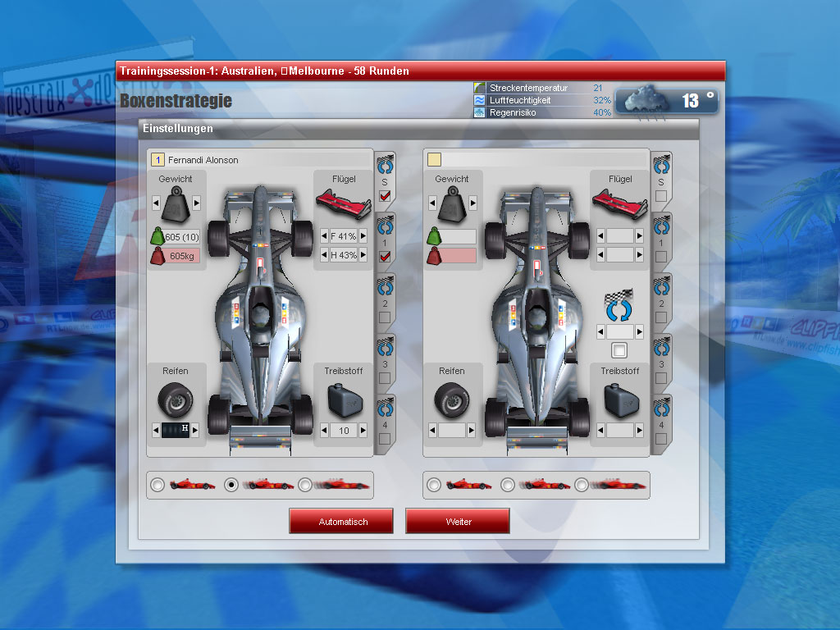Select the red wing icon under left Flügel
840x630 pixels.
344,204
